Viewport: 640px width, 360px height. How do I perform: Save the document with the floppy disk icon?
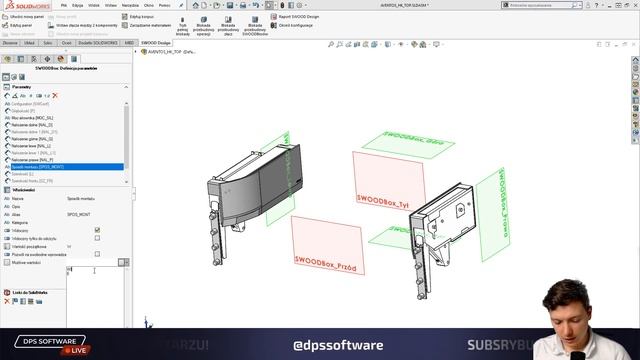click(230, 5)
